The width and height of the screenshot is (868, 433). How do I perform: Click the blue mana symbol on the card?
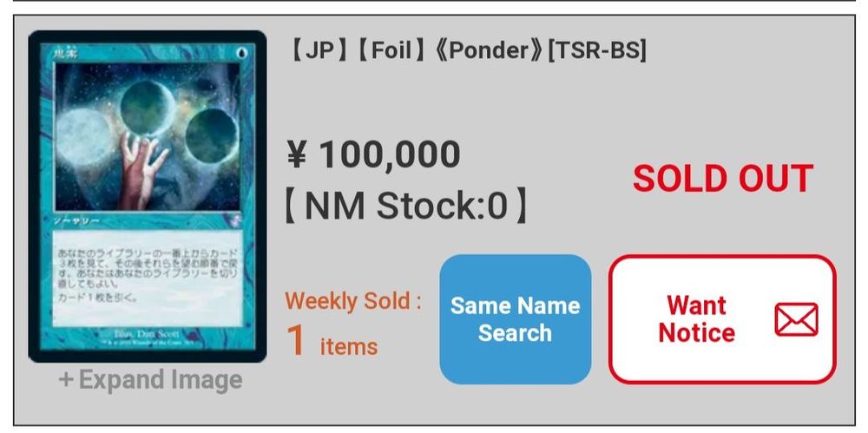click(241, 54)
